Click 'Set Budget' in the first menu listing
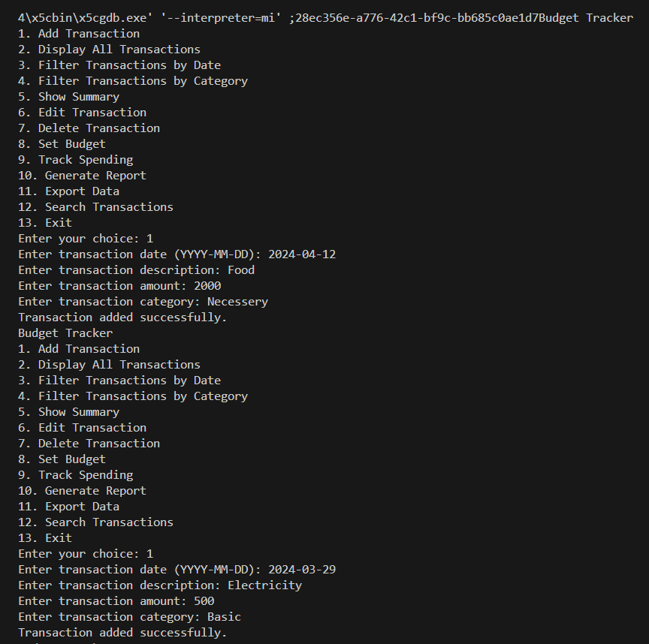The image size is (649, 644). click(72, 144)
